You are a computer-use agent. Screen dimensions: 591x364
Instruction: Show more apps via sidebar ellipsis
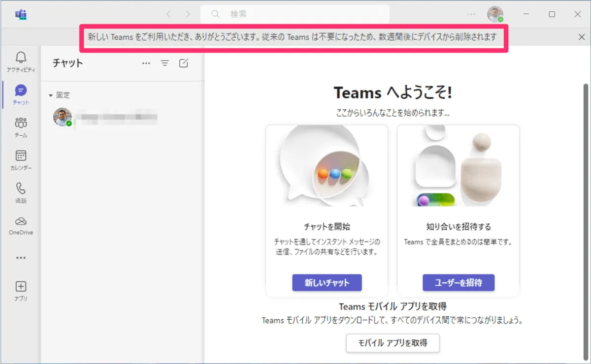click(x=21, y=257)
